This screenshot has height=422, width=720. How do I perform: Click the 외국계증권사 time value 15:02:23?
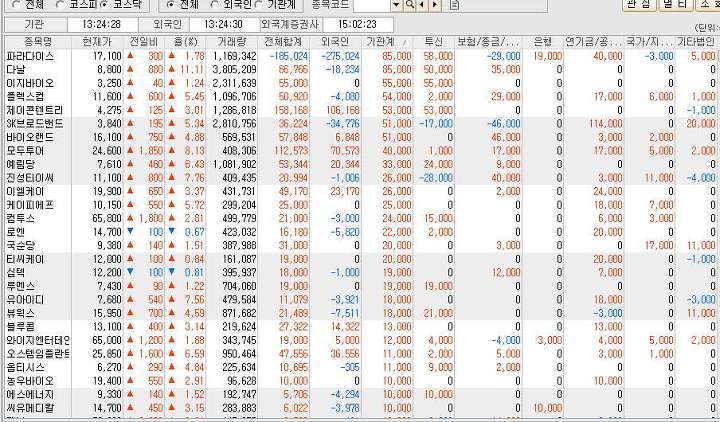coord(357,24)
